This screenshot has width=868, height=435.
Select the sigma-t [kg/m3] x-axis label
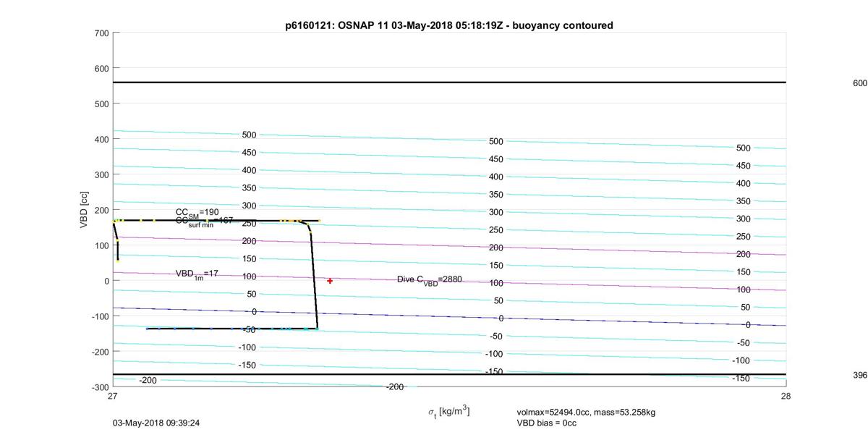pos(448,412)
